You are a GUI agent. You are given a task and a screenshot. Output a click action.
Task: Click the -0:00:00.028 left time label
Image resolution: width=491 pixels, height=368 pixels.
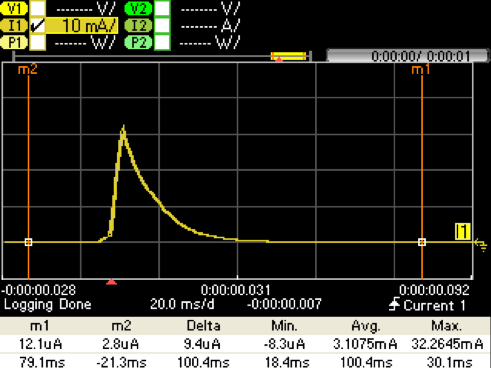pyautogui.click(x=39, y=290)
